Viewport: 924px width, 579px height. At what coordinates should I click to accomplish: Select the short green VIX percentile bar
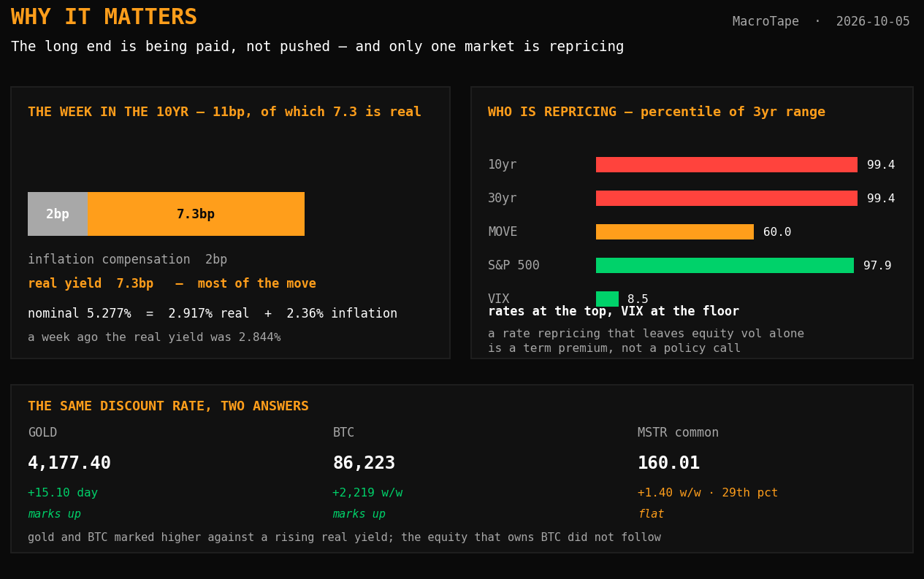607,299
